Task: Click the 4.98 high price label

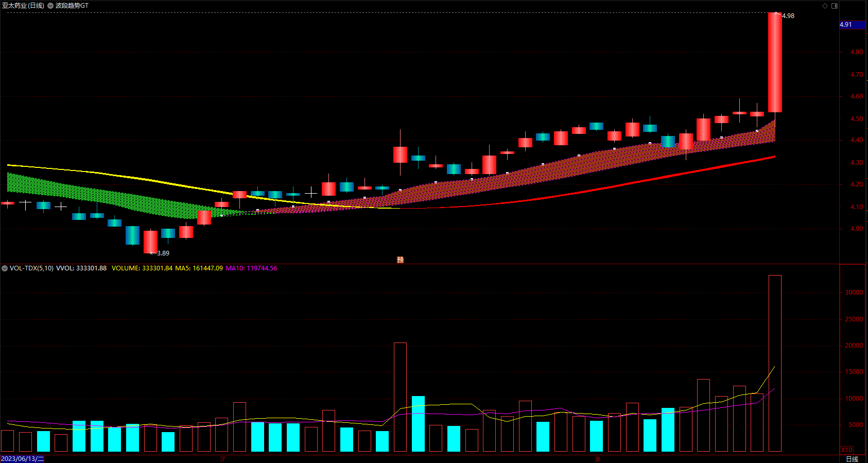Action: click(x=788, y=16)
